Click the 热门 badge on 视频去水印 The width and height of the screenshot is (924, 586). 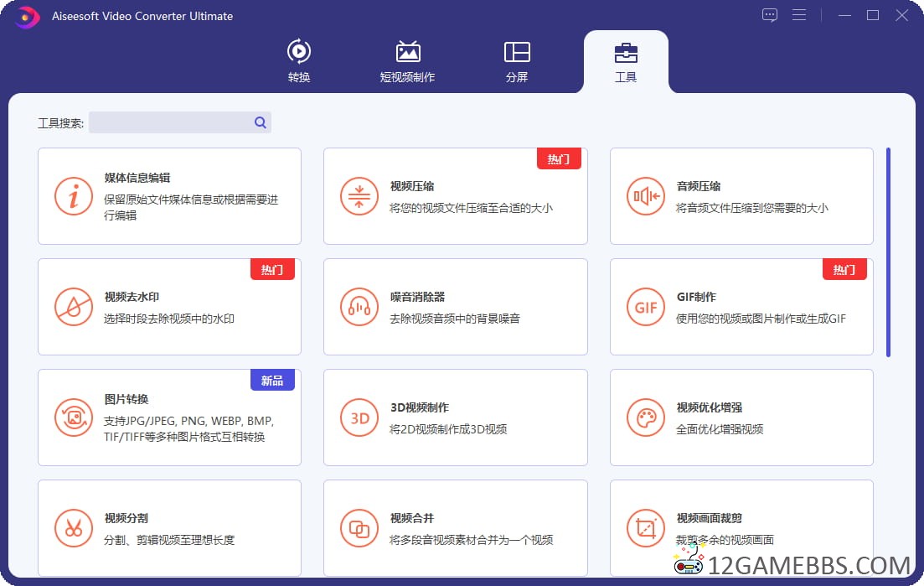[272, 269]
